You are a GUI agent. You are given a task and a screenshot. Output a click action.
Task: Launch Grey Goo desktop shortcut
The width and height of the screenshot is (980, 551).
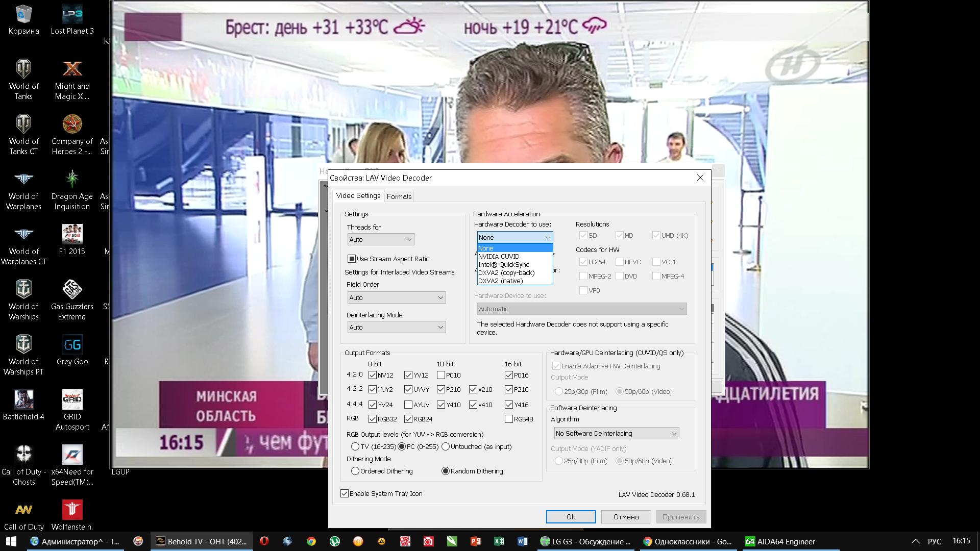[72, 349]
